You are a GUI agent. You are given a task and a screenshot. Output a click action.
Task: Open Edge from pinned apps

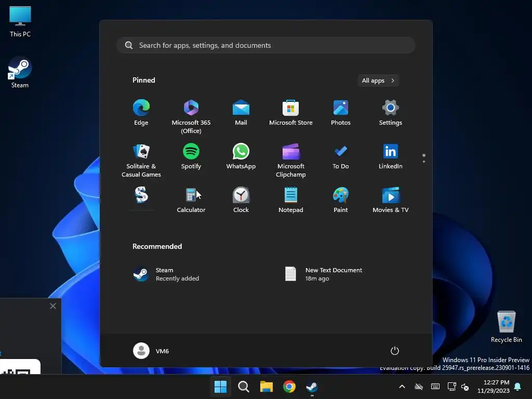pyautogui.click(x=141, y=113)
